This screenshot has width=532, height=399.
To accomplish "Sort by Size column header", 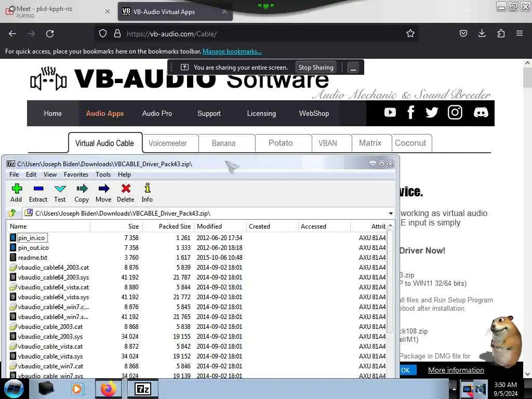I will (117, 227).
